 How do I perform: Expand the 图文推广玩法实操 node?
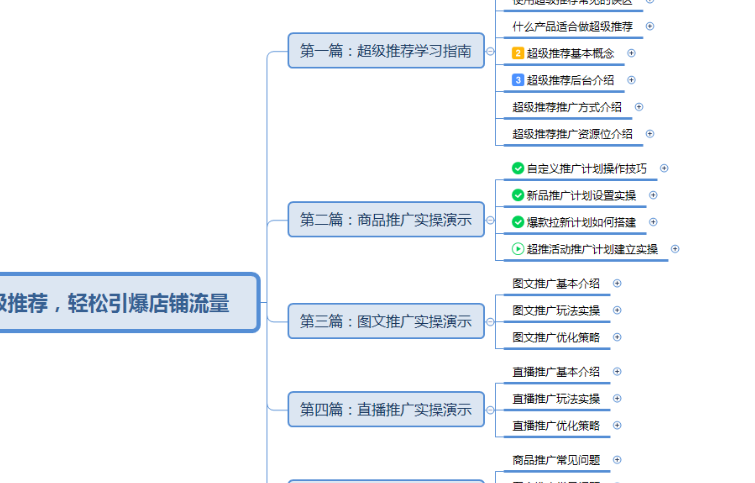(x=617, y=310)
